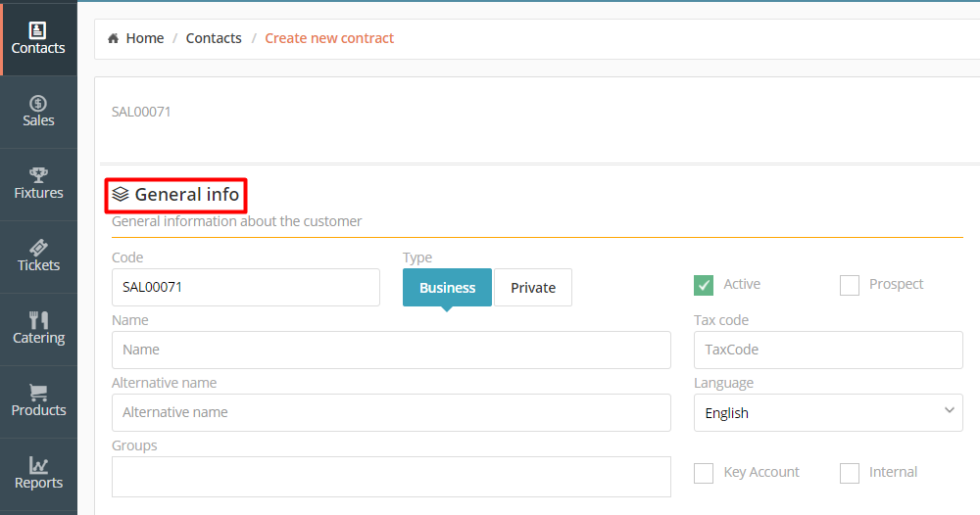980x515 pixels.
Task: Enable the Prospect checkbox
Action: (849, 285)
